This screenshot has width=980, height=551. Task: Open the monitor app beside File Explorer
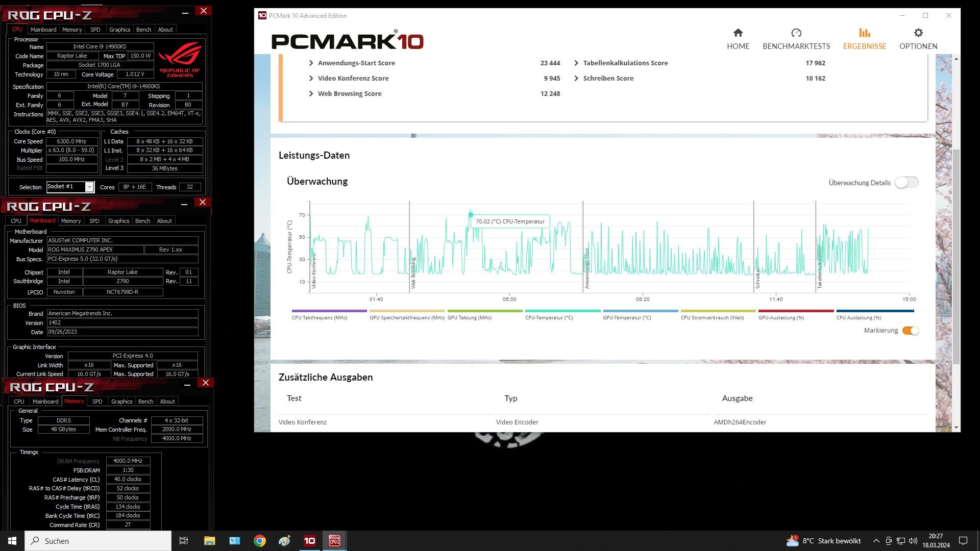pos(234,541)
